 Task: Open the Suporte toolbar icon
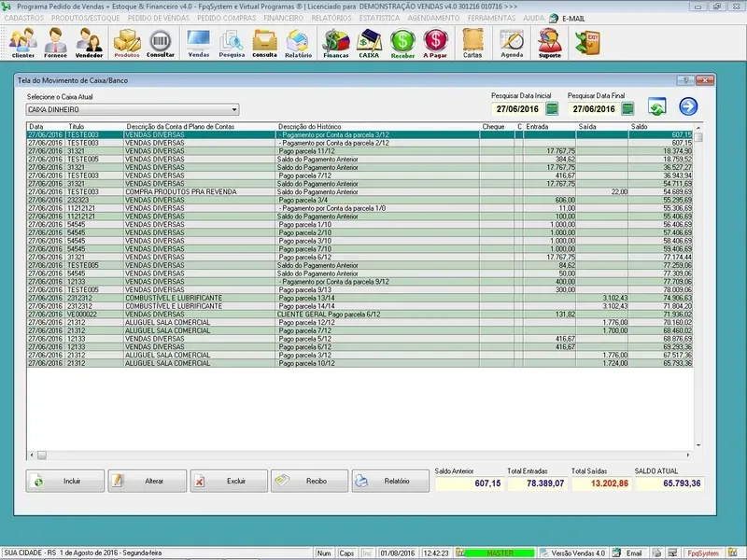coord(550,42)
